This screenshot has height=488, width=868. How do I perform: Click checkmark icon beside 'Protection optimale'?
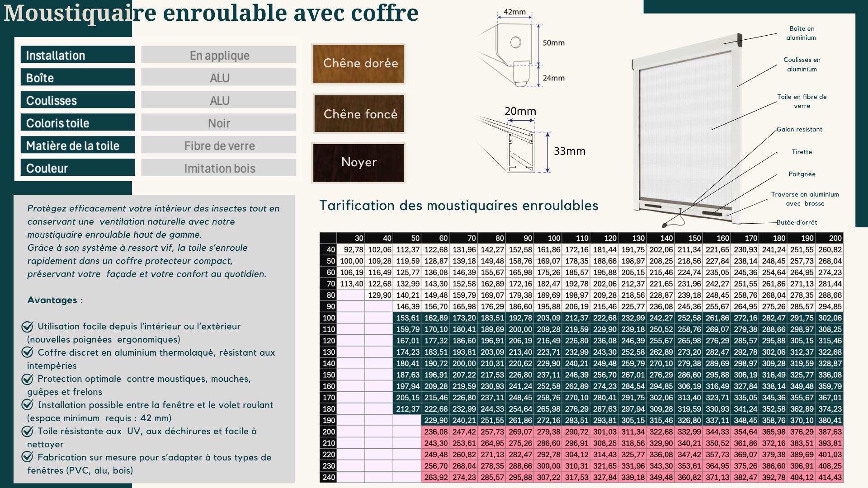point(28,379)
